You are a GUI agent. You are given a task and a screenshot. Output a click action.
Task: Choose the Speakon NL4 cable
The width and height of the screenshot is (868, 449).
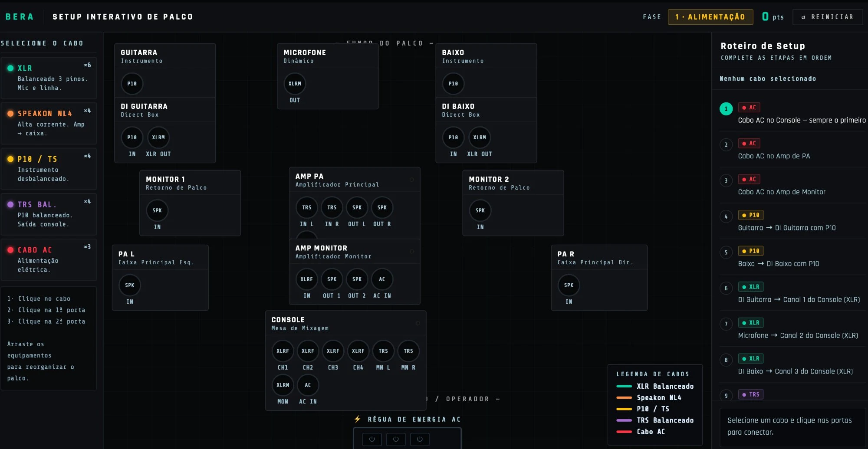[49, 123]
